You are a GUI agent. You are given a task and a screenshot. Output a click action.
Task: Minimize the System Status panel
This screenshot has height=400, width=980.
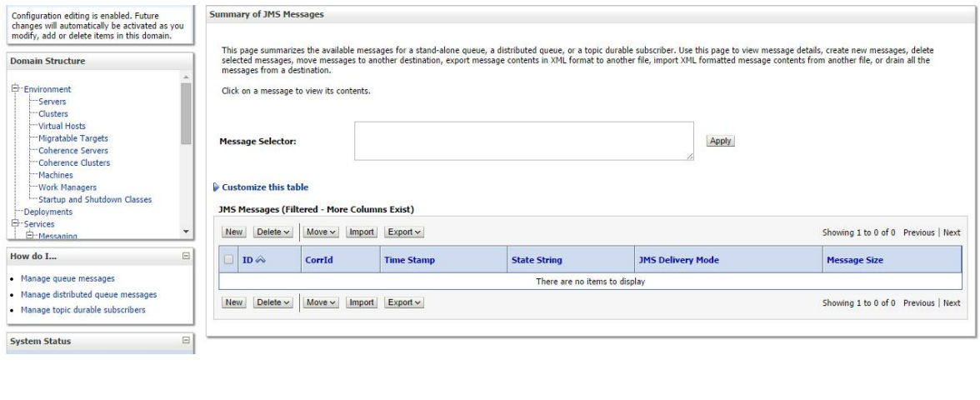(x=186, y=340)
